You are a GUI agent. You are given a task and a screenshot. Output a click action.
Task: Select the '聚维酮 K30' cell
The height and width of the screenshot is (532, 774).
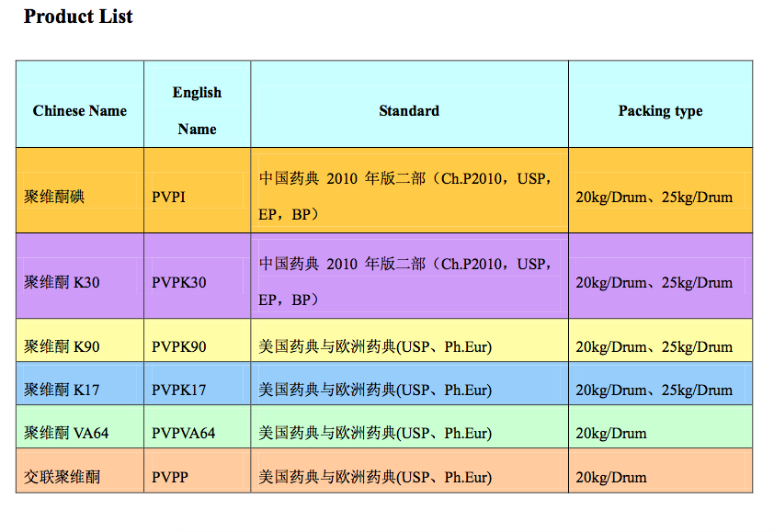pyautogui.click(x=80, y=276)
